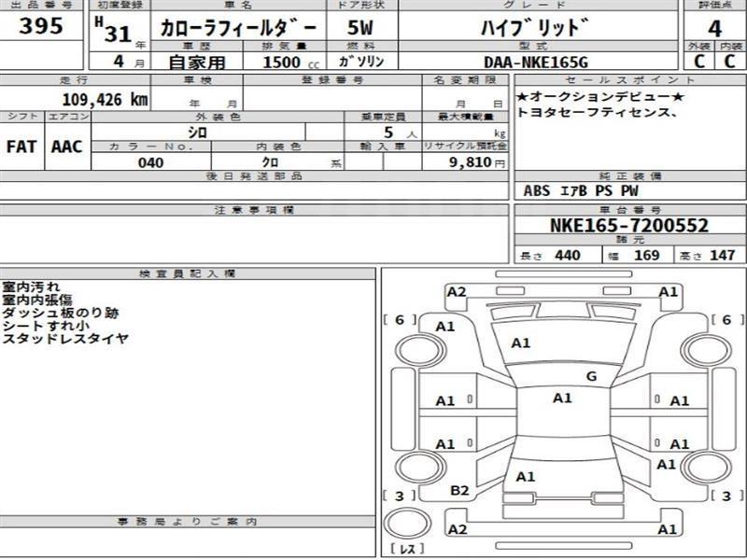
Task: Select inspector note 室内汚れ
Action: click(x=32, y=287)
